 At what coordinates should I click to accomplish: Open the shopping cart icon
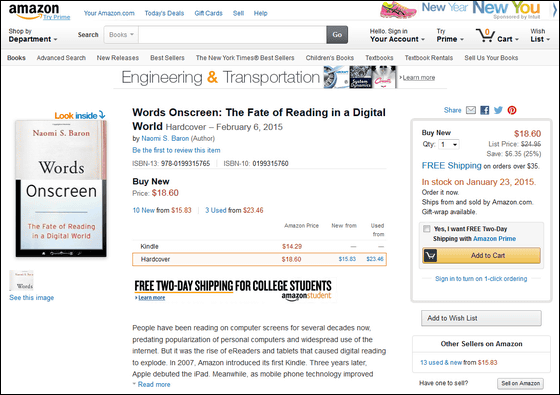(x=485, y=35)
